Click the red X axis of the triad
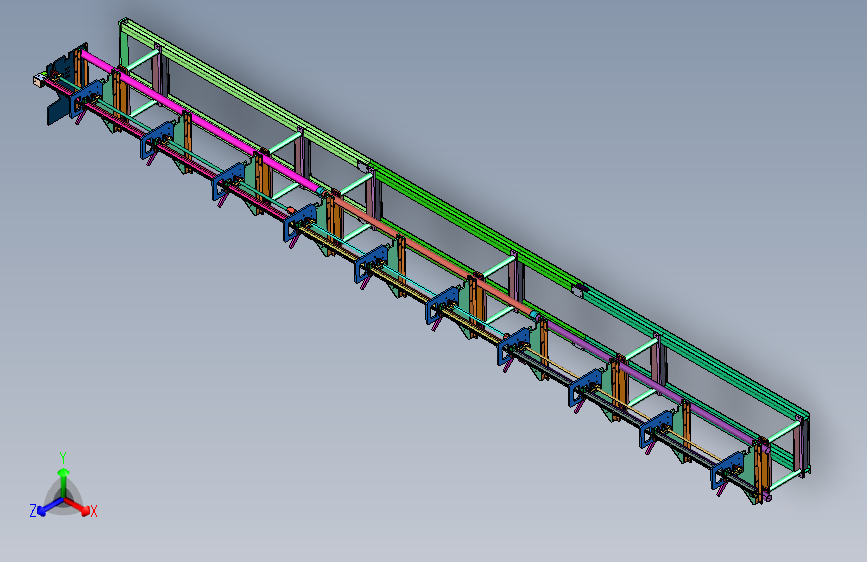Viewport: 867px width, 562px height. 77,506
